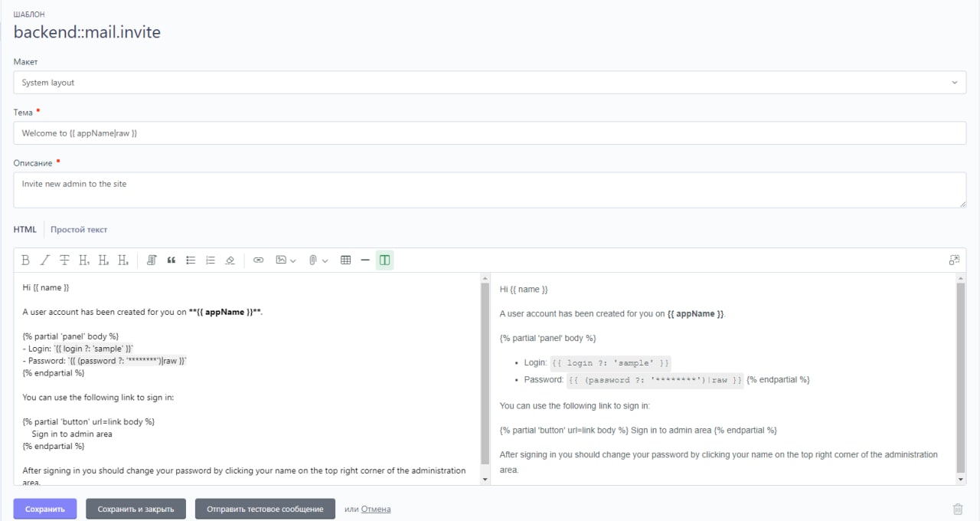Viewport: 980px width, 521px height.
Task: Click the '- Login:' line in the editor
Action: point(78,348)
